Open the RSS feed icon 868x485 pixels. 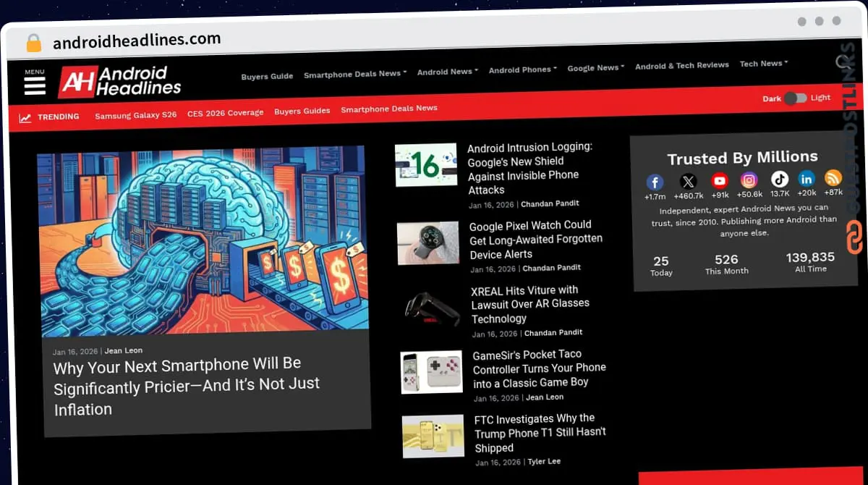tap(833, 177)
